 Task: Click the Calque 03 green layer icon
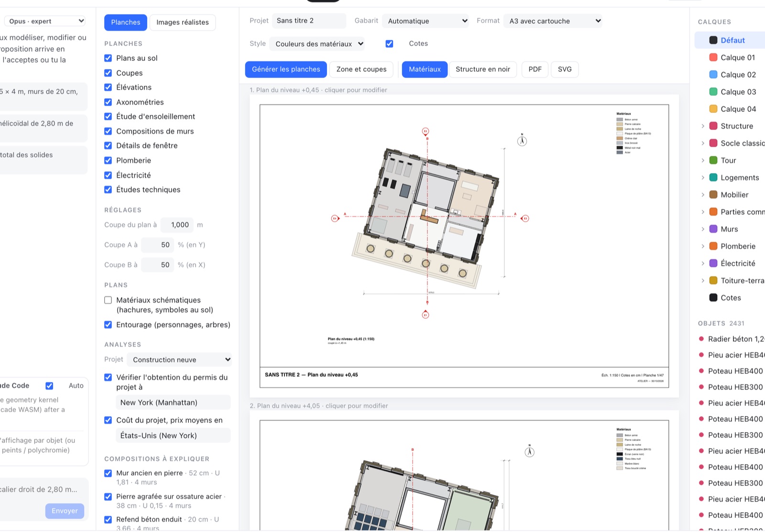click(713, 92)
